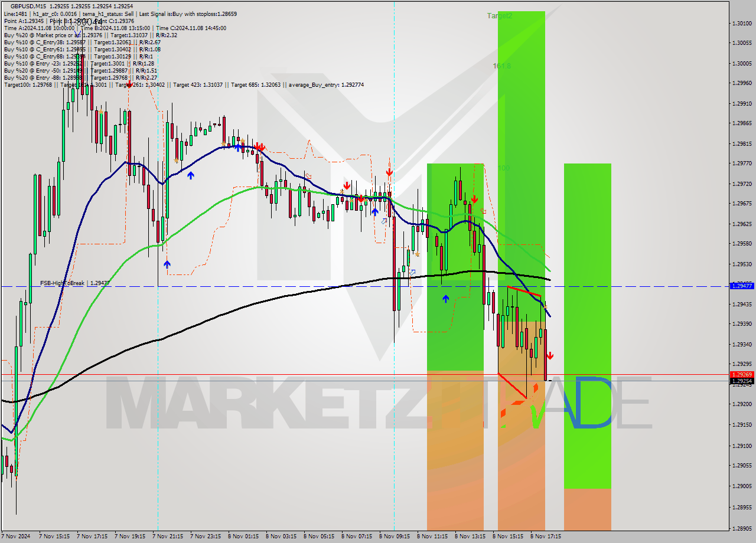Click the red sell arrow beside last candle
This screenshot has width=756, height=543.
click(550, 356)
